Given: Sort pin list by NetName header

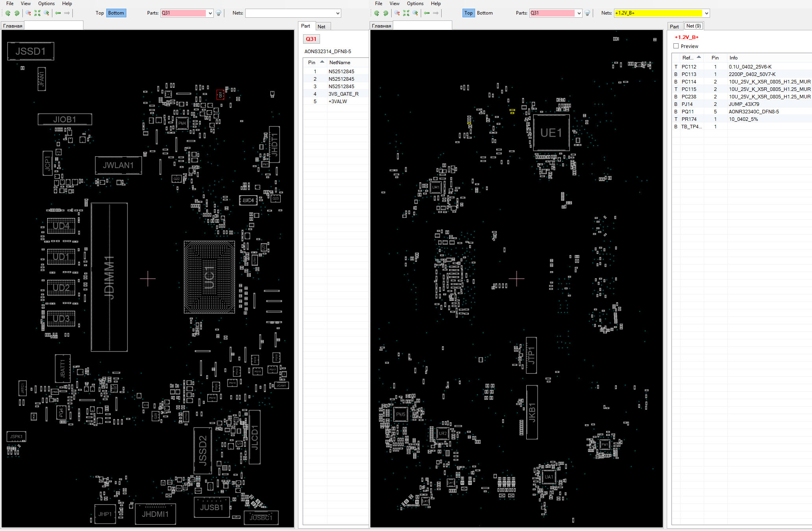Looking at the screenshot, I should 339,62.
